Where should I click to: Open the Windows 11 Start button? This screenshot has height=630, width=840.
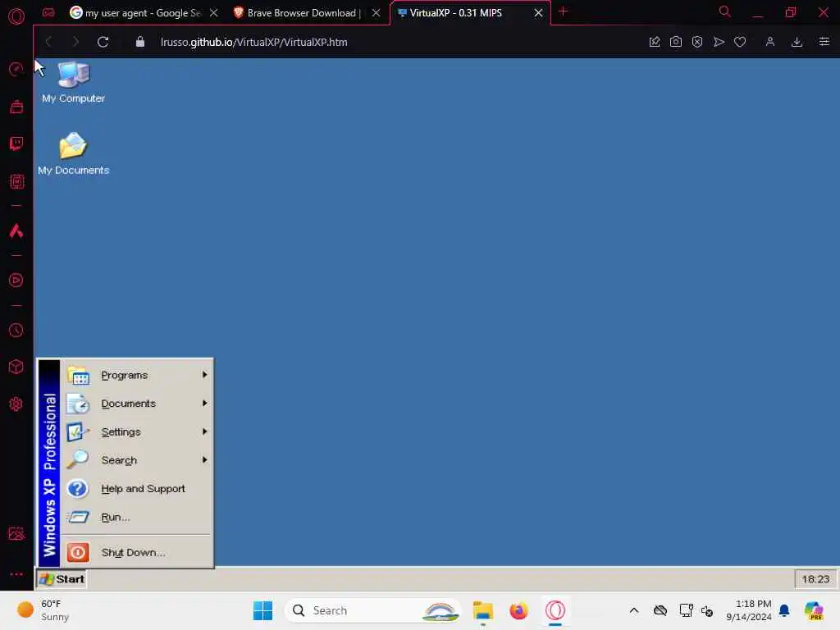coord(262,610)
